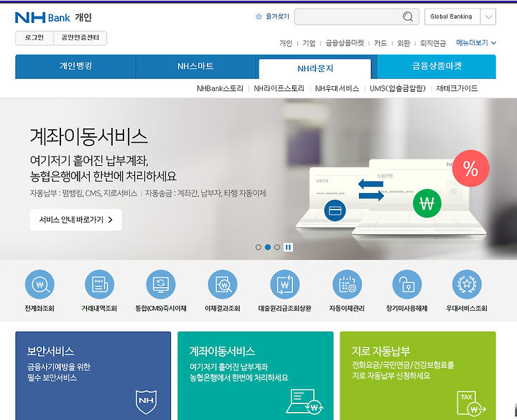Select the NH라운지 tab
This screenshot has height=420, width=517.
coord(315,69)
